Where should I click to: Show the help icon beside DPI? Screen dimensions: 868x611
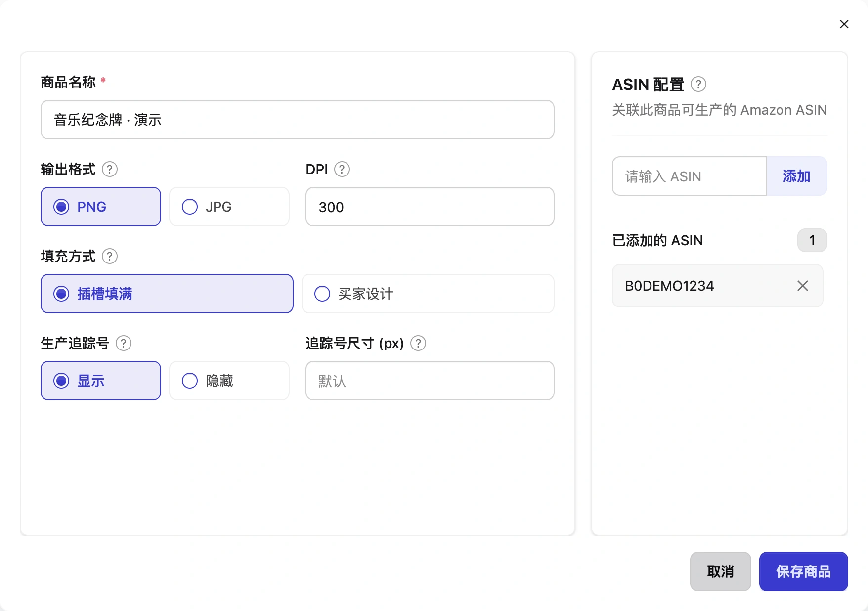[342, 170]
